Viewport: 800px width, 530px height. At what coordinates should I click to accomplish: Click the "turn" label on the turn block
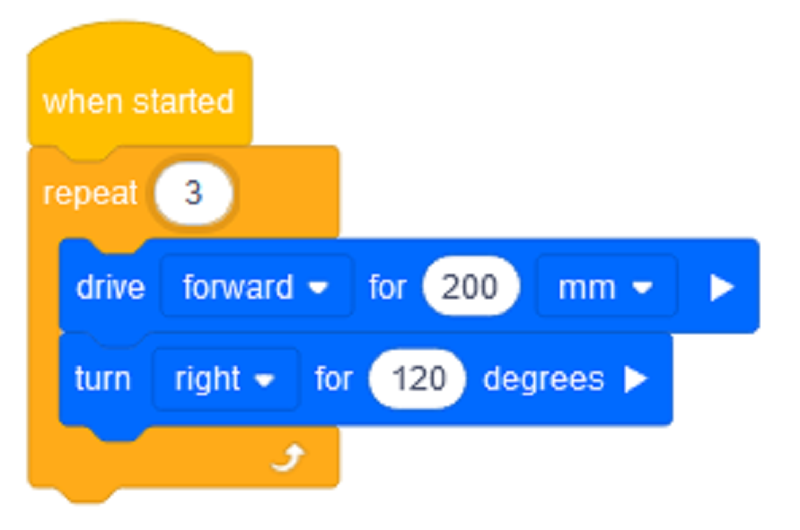pos(102,379)
